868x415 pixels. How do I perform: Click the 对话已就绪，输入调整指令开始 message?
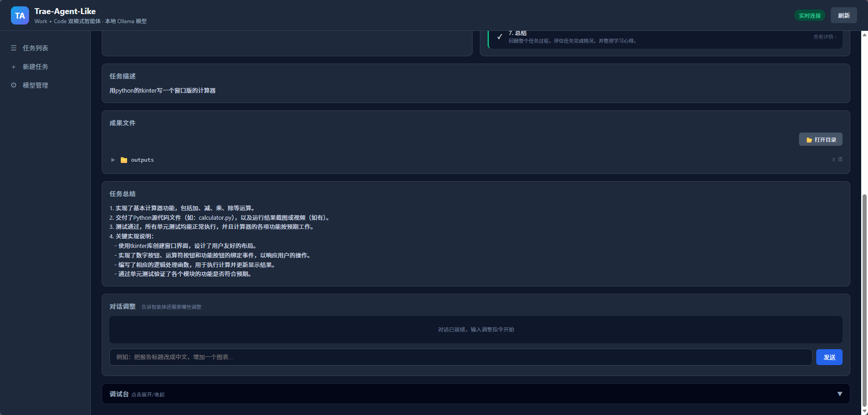(476, 330)
